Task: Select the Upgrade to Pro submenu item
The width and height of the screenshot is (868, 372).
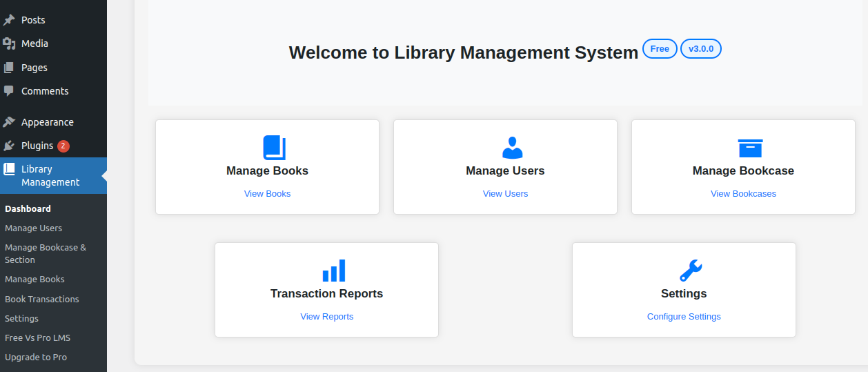Action: click(36, 357)
